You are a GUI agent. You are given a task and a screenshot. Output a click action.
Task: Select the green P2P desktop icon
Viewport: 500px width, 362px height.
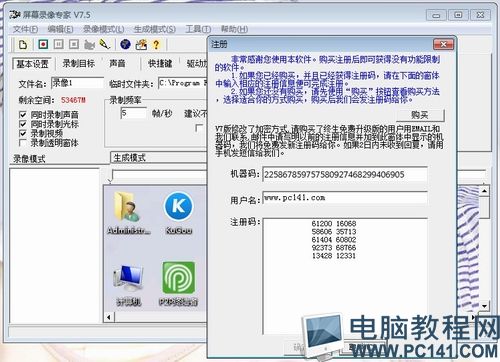click(179, 283)
